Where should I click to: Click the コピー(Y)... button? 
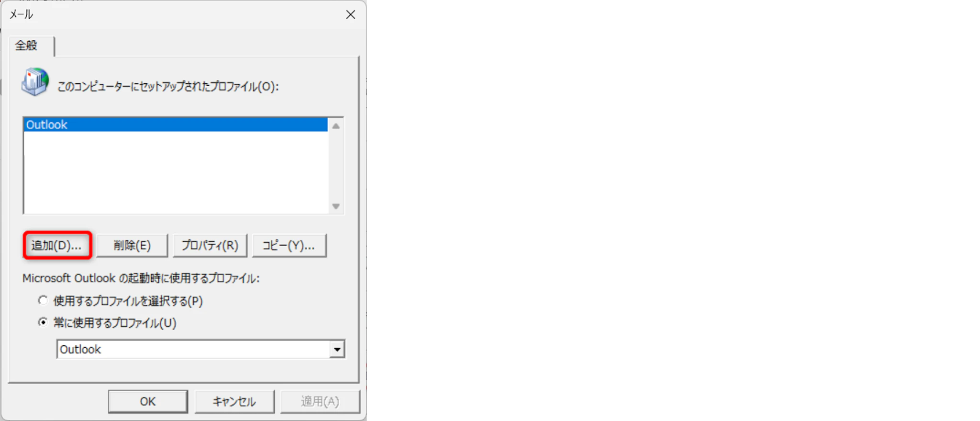[289, 245]
